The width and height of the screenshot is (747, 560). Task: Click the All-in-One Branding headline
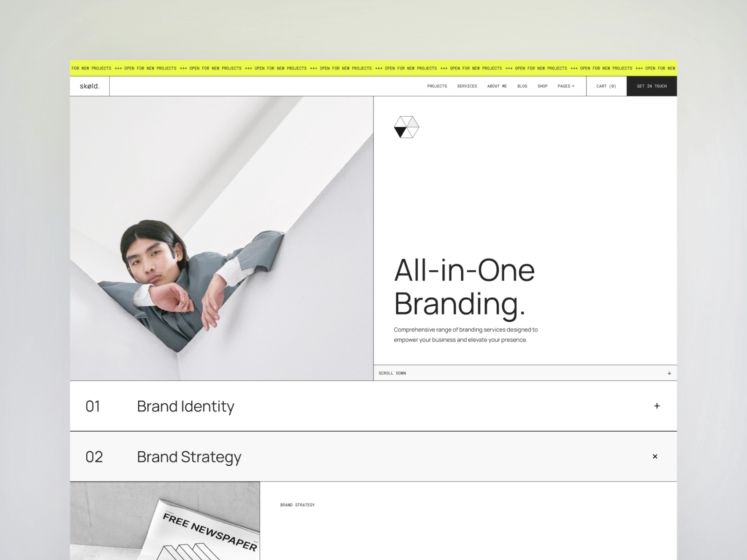click(464, 287)
